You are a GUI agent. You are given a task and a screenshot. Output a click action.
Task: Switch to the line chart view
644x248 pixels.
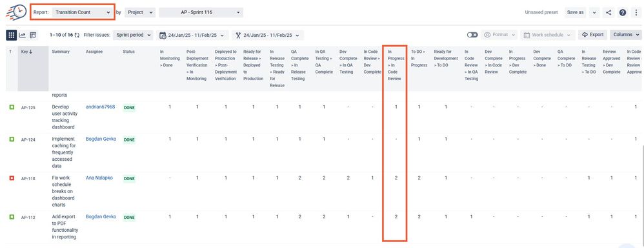[x=23, y=35]
